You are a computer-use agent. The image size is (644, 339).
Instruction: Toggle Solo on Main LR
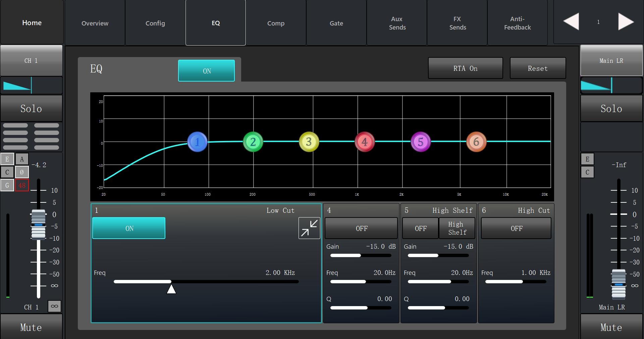point(611,108)
